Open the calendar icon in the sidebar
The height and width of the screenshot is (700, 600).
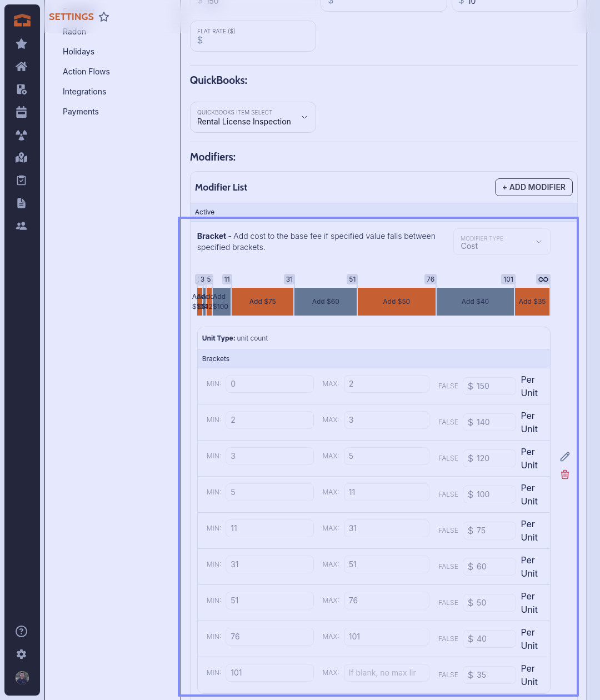pos(22,112)
